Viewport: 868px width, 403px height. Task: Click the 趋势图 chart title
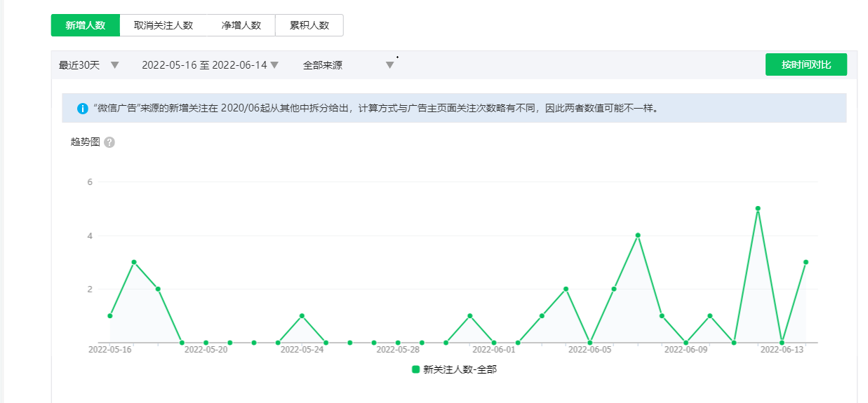85,142
